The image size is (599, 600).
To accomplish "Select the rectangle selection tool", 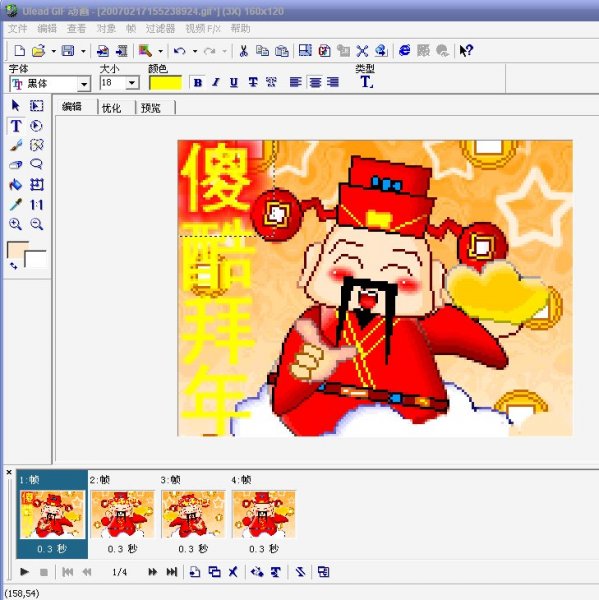I will tap(37, 106).
